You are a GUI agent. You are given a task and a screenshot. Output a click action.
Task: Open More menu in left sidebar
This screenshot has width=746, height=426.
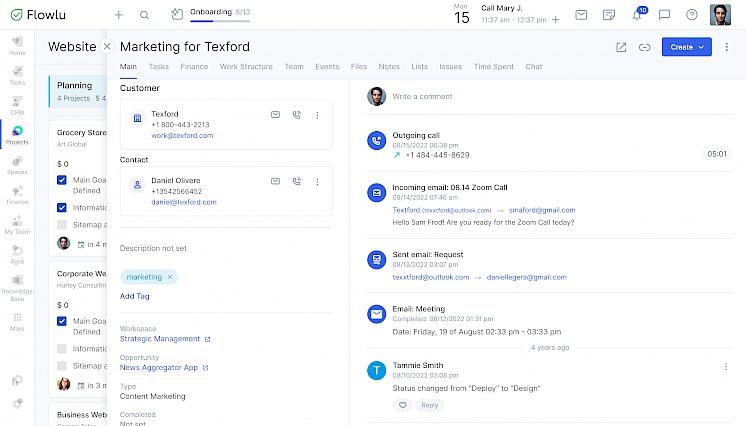[x=17, y=322]
